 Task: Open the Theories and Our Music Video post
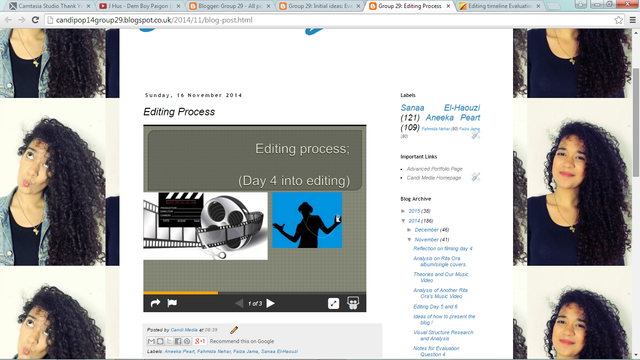pyautogui.click(x=440, y=277)
